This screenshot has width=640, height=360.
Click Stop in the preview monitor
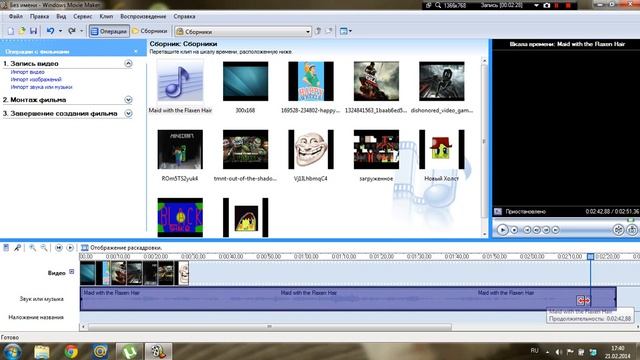click(514, 230)
